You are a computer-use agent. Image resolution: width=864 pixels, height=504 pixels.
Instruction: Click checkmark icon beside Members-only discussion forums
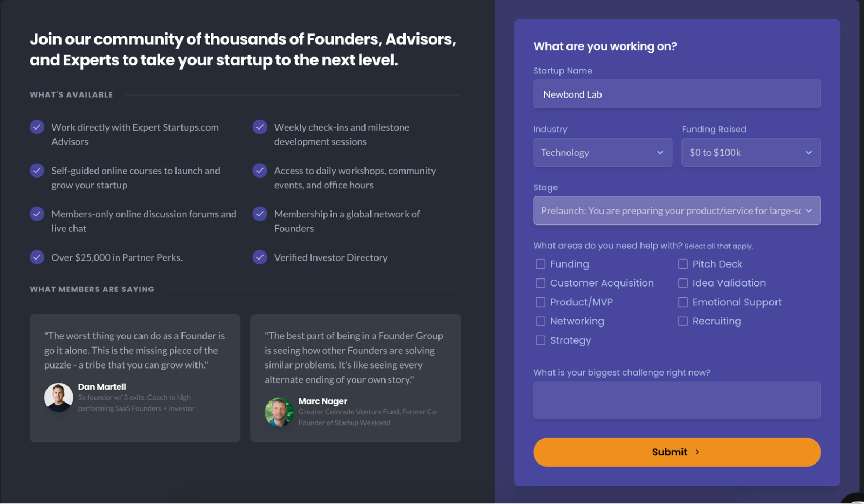(x=37, y=214)
